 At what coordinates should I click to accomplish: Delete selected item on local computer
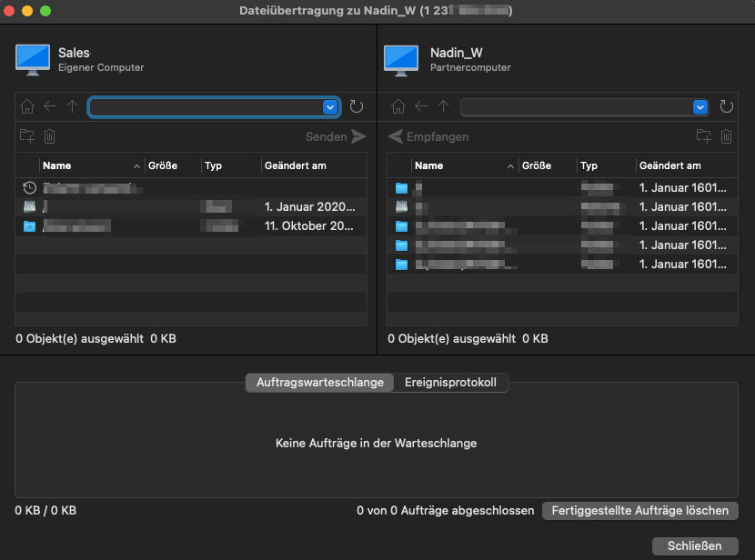(x=50, y=136)
